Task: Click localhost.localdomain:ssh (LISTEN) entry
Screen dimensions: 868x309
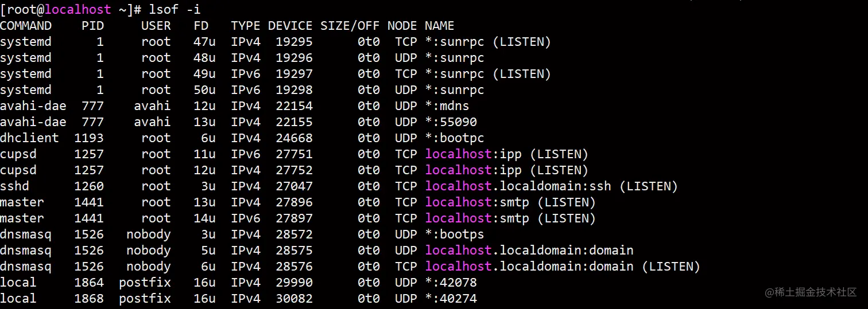Action: (x=552, y=186)
